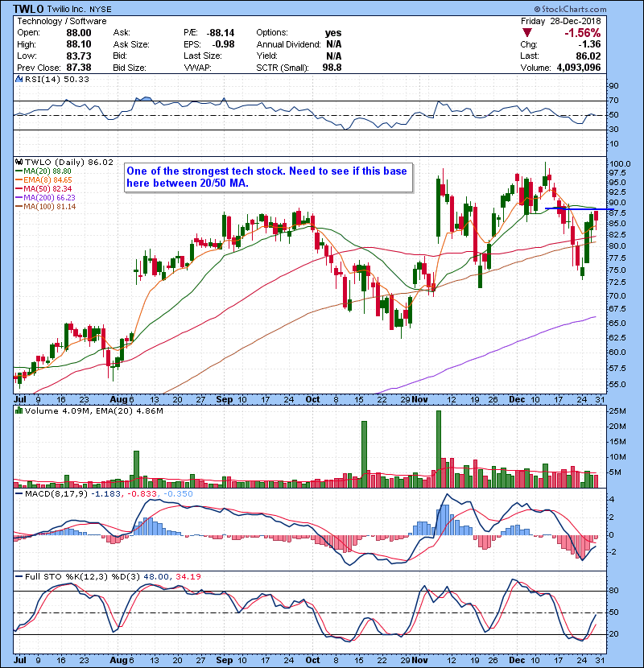Click the TWLO (Daily) 86.02 chart label

pos(69,163)
